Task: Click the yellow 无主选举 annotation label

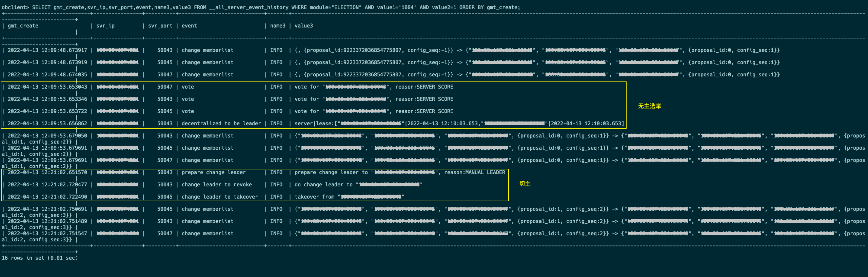Action: 650,106
